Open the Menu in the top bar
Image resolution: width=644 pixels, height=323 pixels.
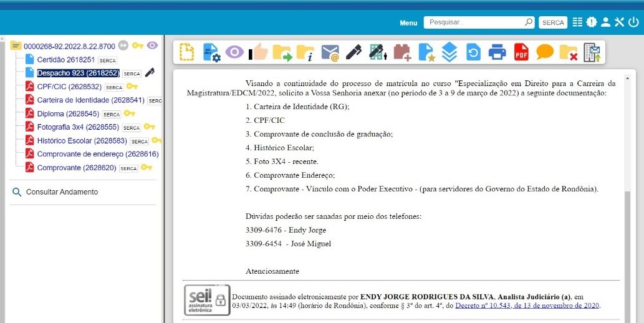[x=408, y=22]
